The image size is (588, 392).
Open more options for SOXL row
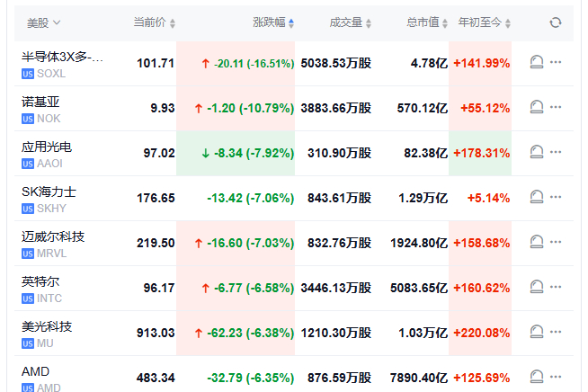point(556,62)
